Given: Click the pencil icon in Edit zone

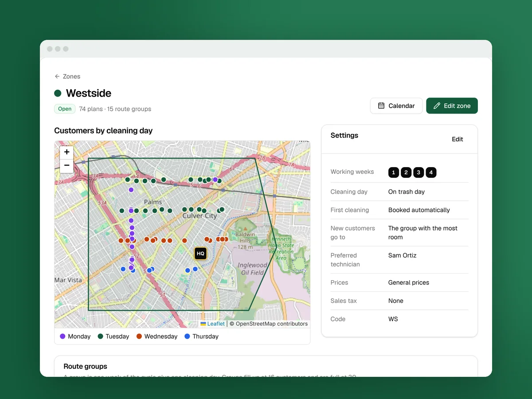Looking at the screenshot, I should coord(437,106).
